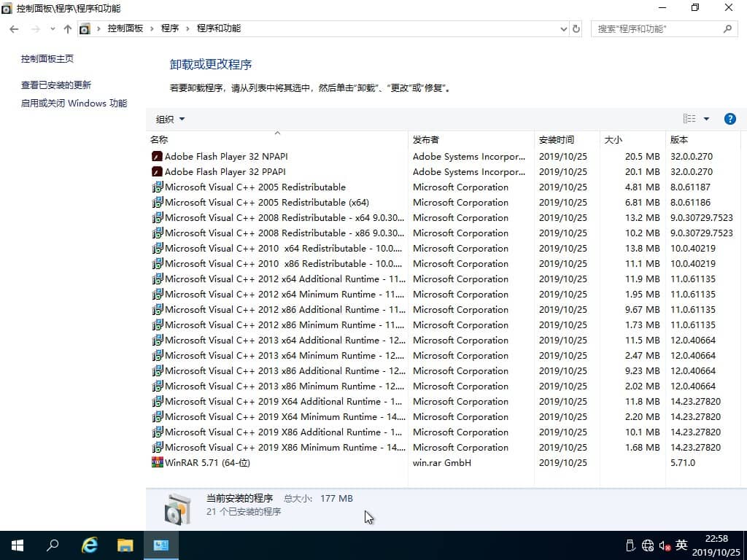
Task: Click icon of 2012 x64 Minimum Runtime
Action: pos(158,294)
